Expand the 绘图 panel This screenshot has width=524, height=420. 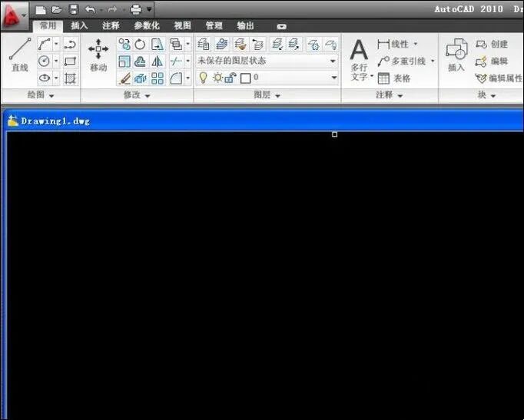point(41,95)
